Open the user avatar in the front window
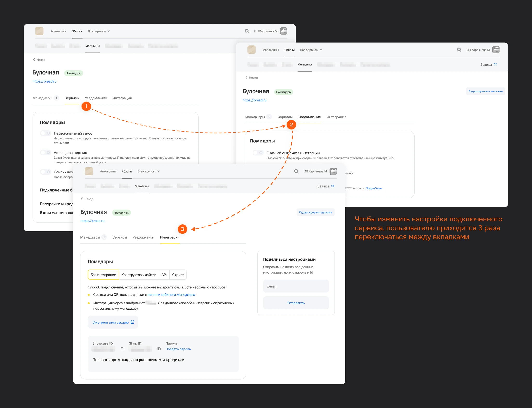Image resolution: width=532 pixels, height=408 pixels. coord(333,171)
